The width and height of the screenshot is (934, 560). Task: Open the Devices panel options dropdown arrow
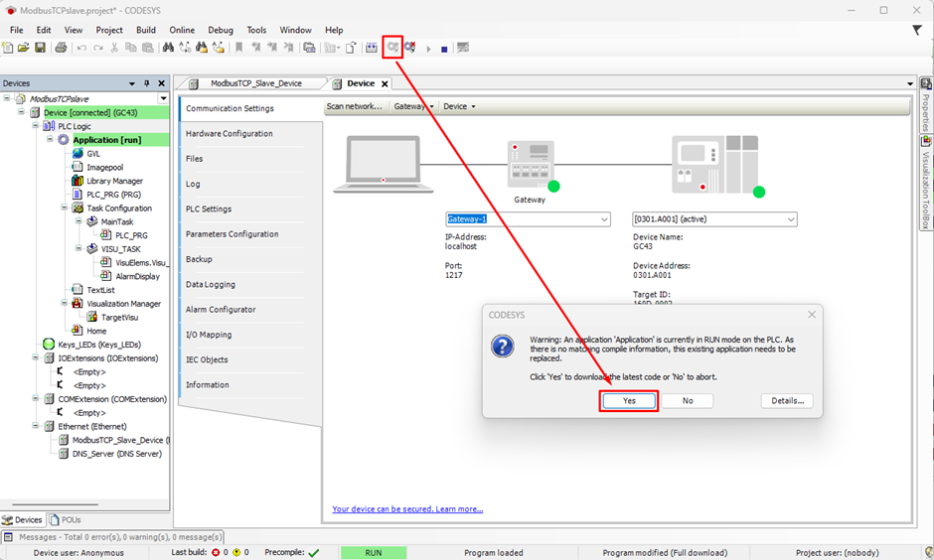131,83
